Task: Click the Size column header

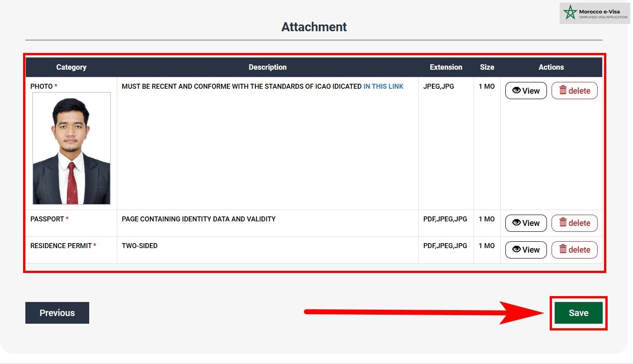Action: point(487,67)
